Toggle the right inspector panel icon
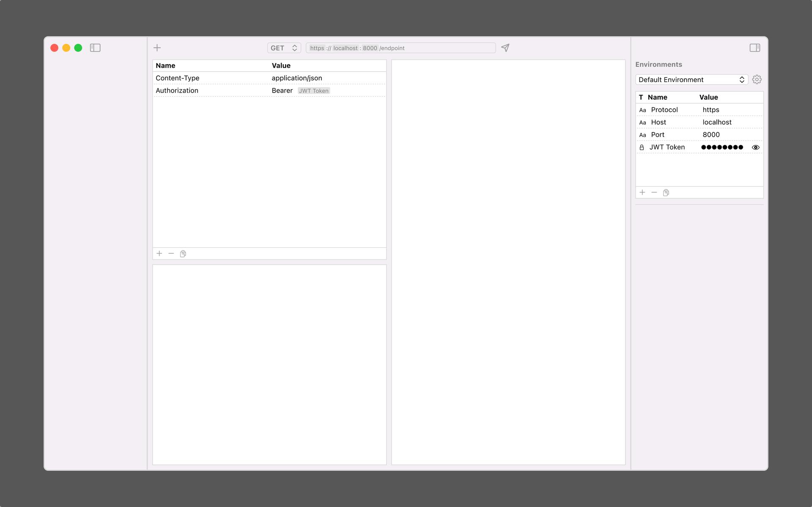The height and width of the screenshot is (507, 812). [x=754, y=48]
